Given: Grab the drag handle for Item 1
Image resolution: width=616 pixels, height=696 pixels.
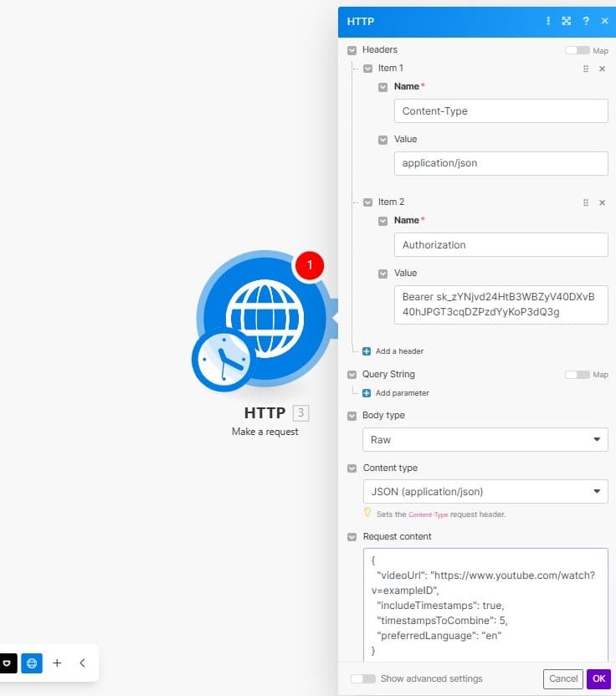Looking at the screenshot, I should click(586, 69).
